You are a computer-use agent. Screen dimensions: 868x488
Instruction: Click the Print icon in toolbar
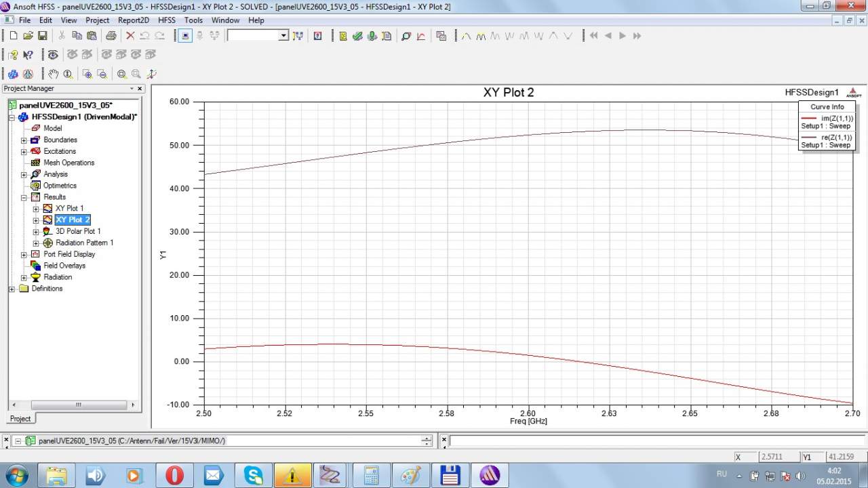point(111,36)
